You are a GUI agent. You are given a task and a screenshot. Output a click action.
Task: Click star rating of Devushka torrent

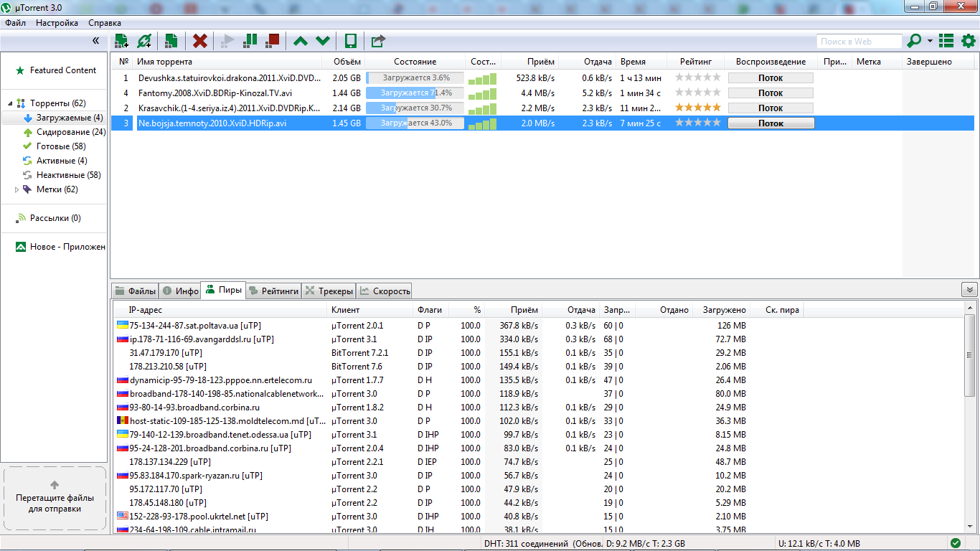pos(697,77)
